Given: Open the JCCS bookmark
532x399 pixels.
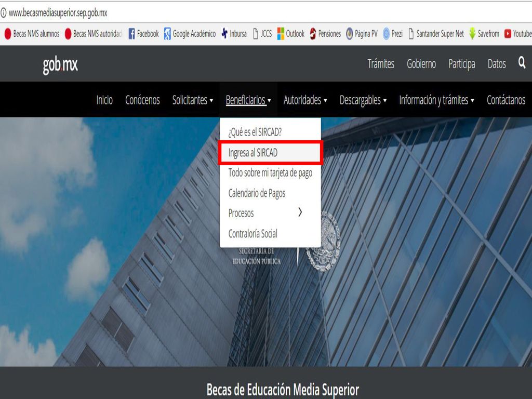Looking at the screenshot, I should point(262,34).
